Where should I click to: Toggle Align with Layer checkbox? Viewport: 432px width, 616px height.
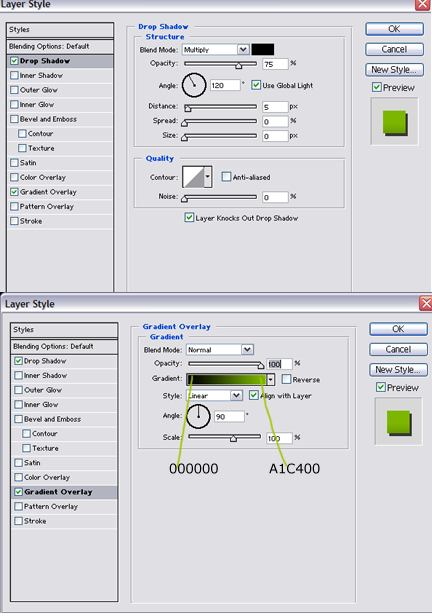tap(254, 395)
